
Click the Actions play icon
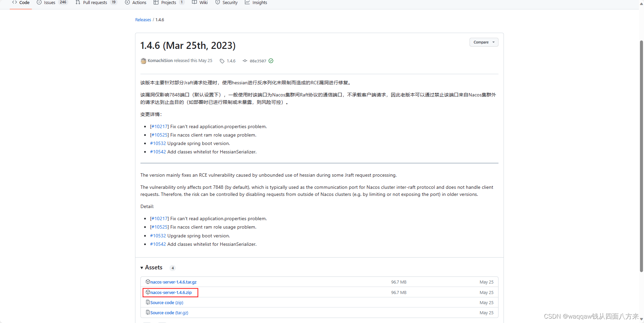[x=127, y=2]
